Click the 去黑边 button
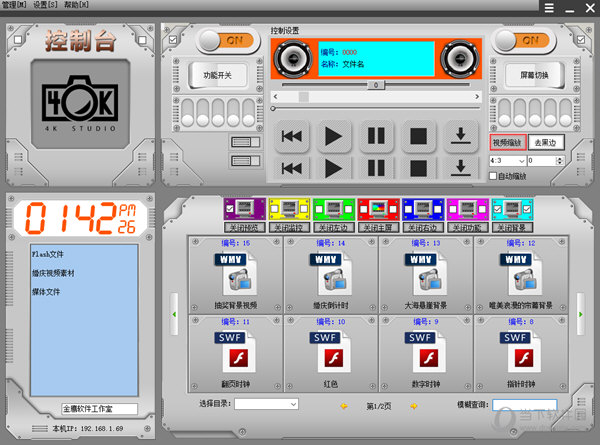This screenshot has width=600, height=445. [x=545, y=143]
